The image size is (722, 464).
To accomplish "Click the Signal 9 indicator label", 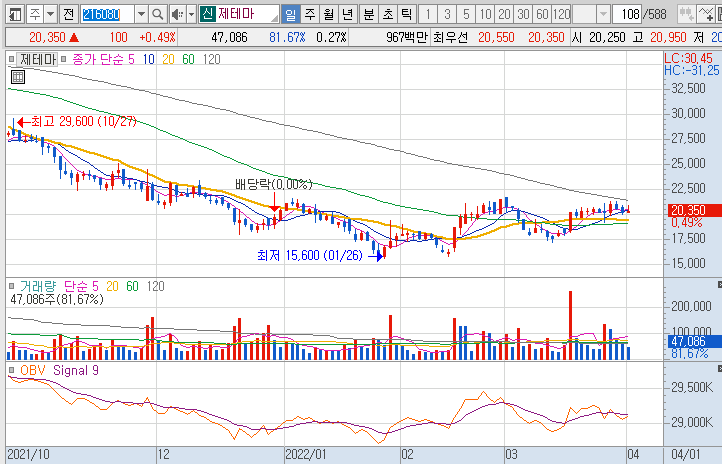I will click(76, 370).
